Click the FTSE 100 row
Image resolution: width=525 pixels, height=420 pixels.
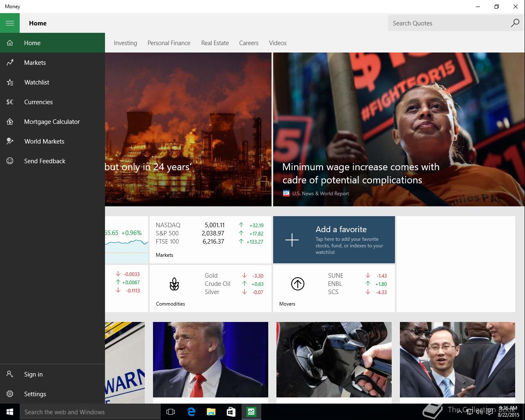210,241
